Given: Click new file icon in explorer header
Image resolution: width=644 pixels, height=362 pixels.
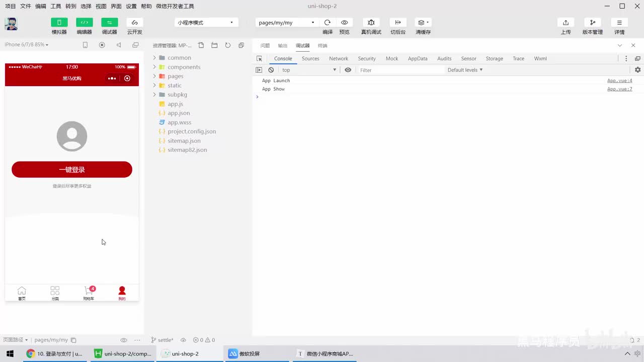Looking at the screenshot, I should pos(201,45).
